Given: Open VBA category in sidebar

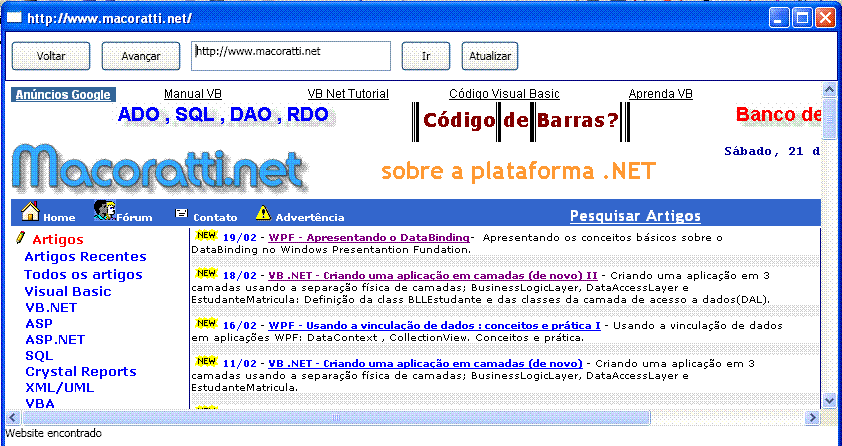Looking at the screenshot, I should 40,404.
